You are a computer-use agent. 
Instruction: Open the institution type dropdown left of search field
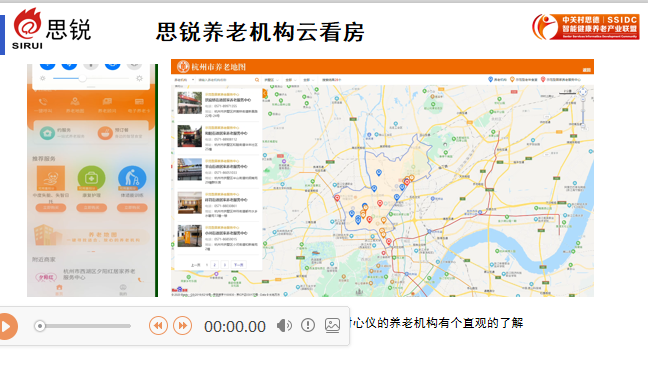point(184,80)
